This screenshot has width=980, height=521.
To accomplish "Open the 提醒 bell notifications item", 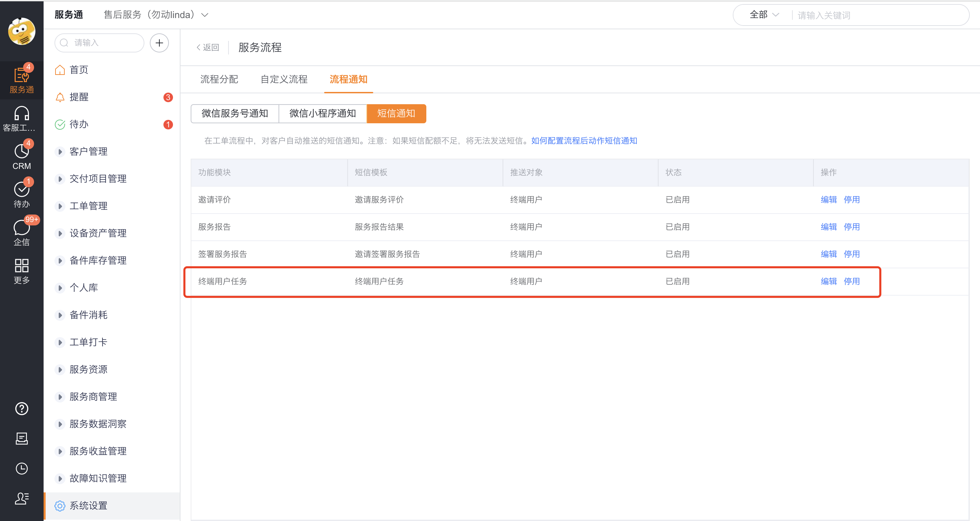I will 79,97.
